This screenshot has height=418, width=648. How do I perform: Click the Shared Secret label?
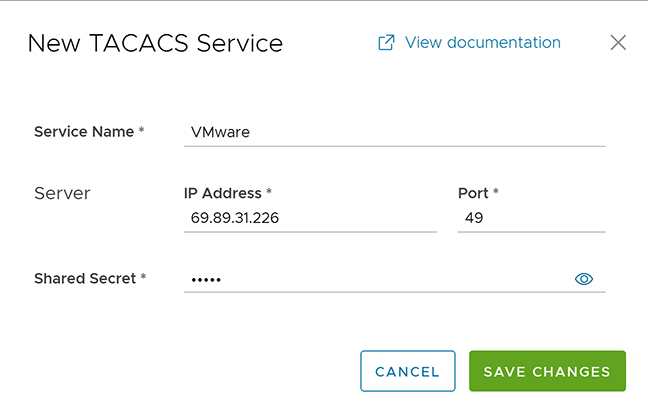click(85, 278)
